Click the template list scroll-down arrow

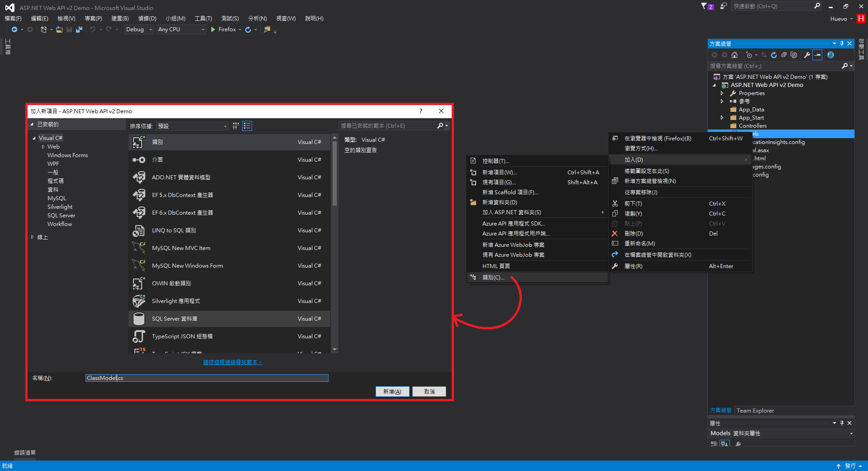pyautogui.click(x=334, y=349)
